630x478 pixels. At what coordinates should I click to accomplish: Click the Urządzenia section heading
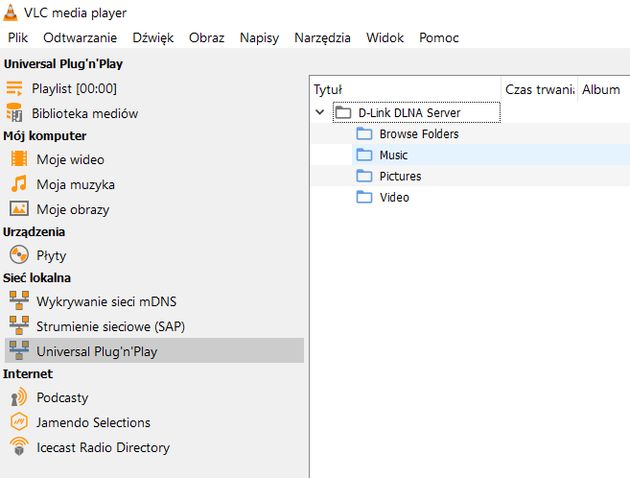pyautogui.click(x=34, y=232)
